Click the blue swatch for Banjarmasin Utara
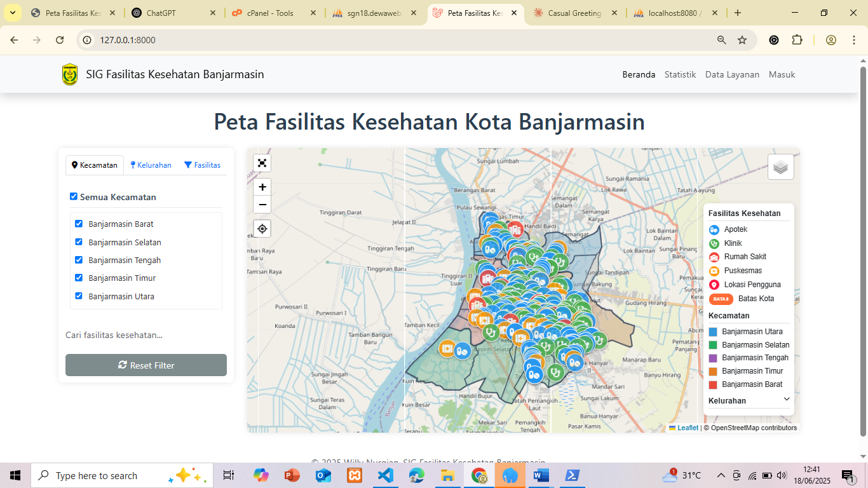 coord(714,331)
